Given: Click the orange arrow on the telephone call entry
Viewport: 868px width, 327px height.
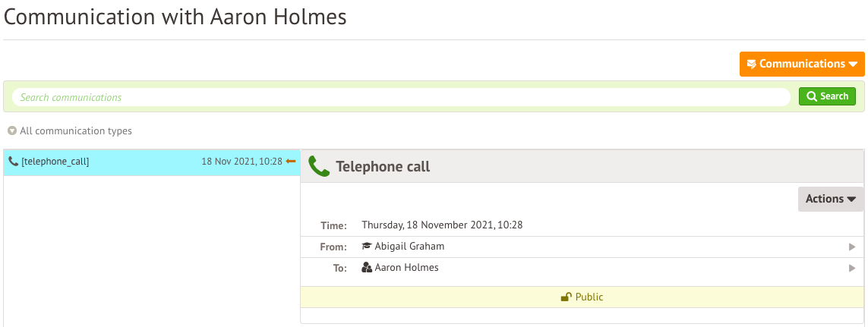Looking at the screenshot, I should coord(291,162).
